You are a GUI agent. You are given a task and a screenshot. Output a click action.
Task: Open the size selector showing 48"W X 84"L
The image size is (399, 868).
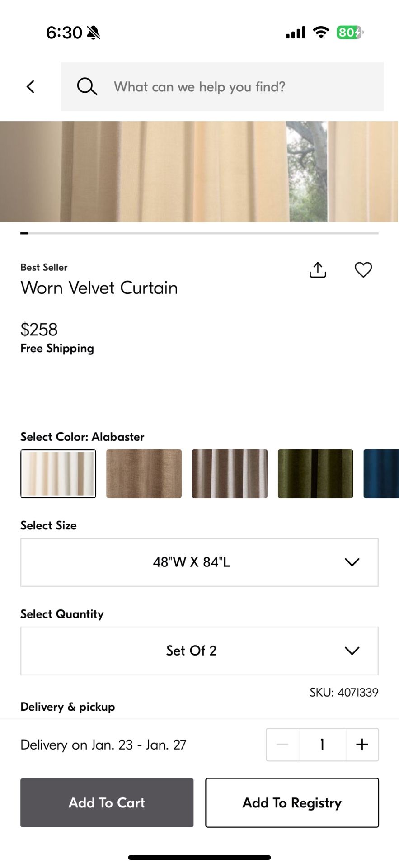(199, 562)
